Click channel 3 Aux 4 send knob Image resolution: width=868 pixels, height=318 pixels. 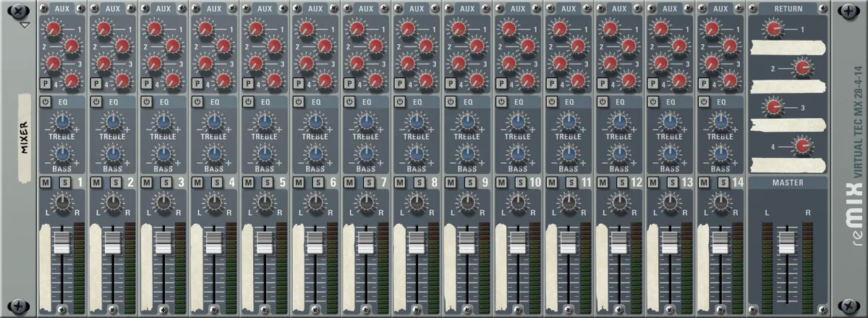(x=172, y=80)
